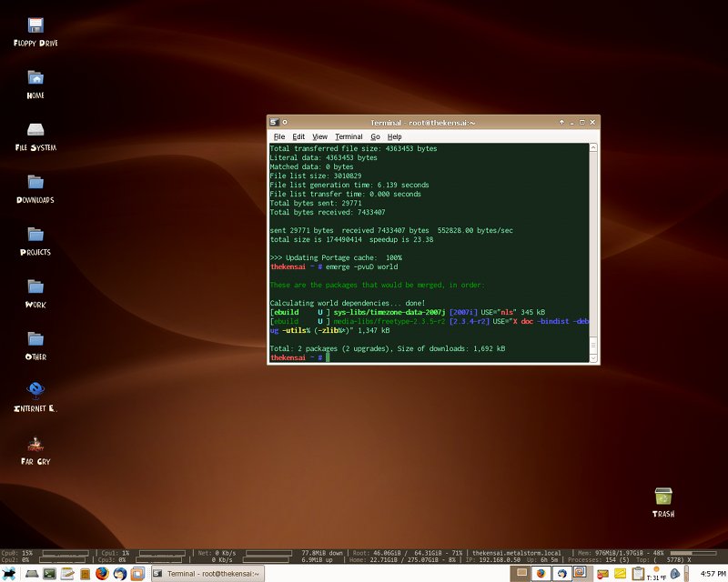Open the terminal launcher in the panel
Image resolution: width=728 pixels, height=582 pixels.
pyautogui.click(x=49, y=574)
